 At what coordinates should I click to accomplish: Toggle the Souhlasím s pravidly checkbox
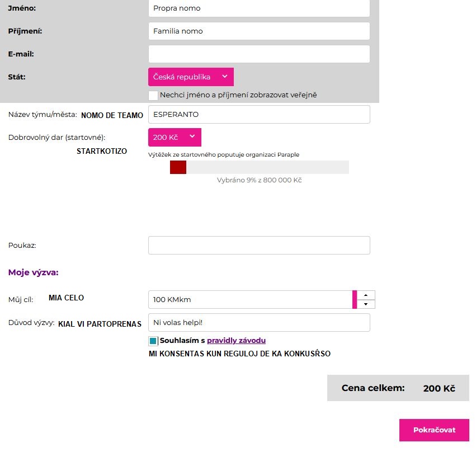(153, 341)
